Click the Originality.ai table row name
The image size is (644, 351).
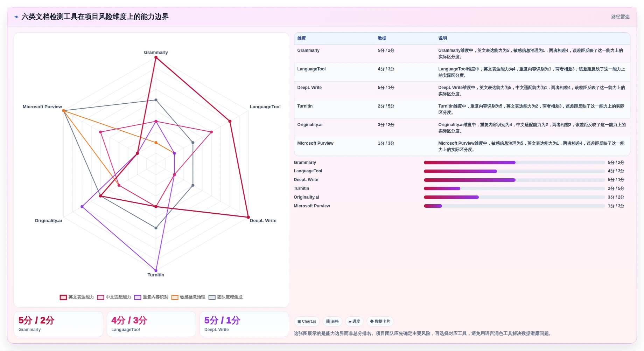tap(310, 125)
